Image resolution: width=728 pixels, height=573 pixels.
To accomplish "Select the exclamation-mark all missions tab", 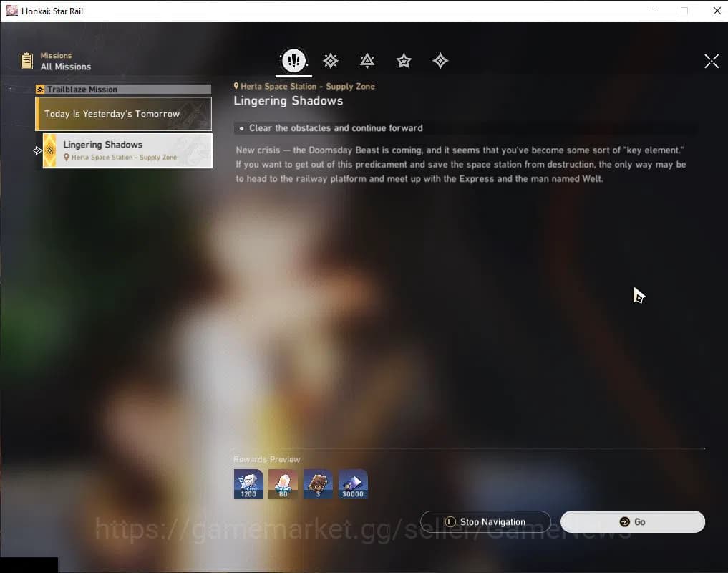I will tap(293, 61).
